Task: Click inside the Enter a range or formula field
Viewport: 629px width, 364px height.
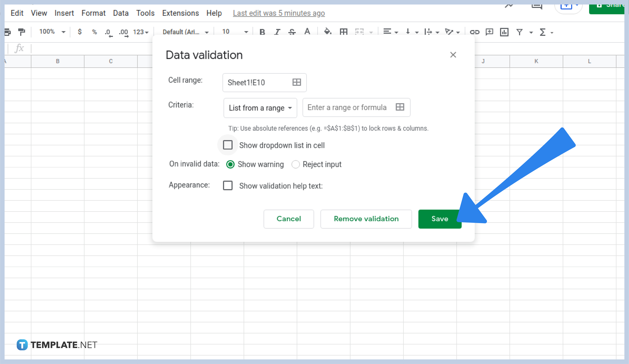Action: click(x=347, y=108)
